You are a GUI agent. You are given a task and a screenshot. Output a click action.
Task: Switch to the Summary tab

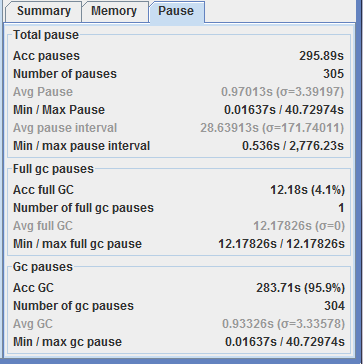pyautogui.click(x=44, y=12)
